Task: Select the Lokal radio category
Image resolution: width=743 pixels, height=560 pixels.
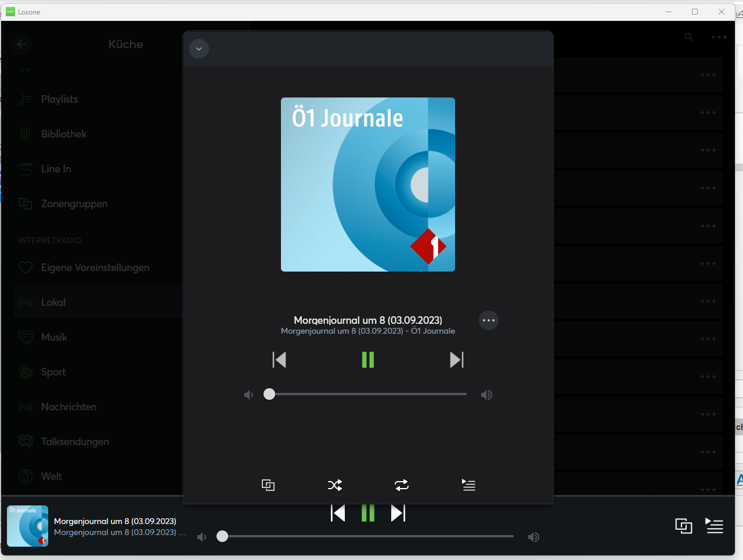Action: click(x=98, y=302)
